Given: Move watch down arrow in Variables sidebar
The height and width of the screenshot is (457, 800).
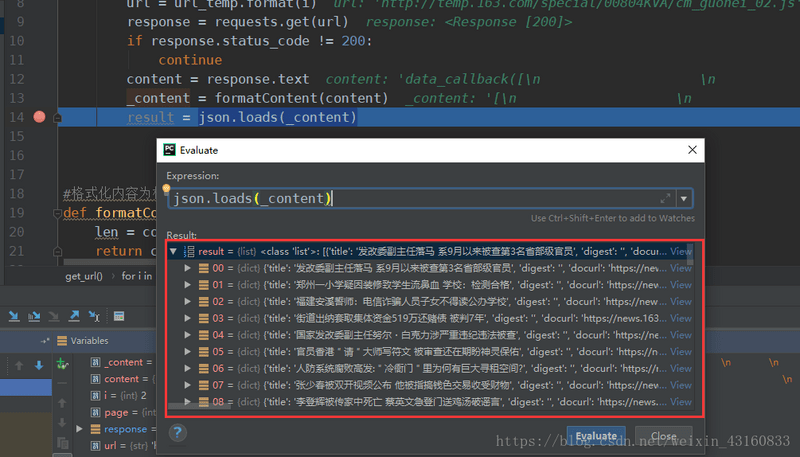Looking at the screenshot, I should (x=62, y=423).
